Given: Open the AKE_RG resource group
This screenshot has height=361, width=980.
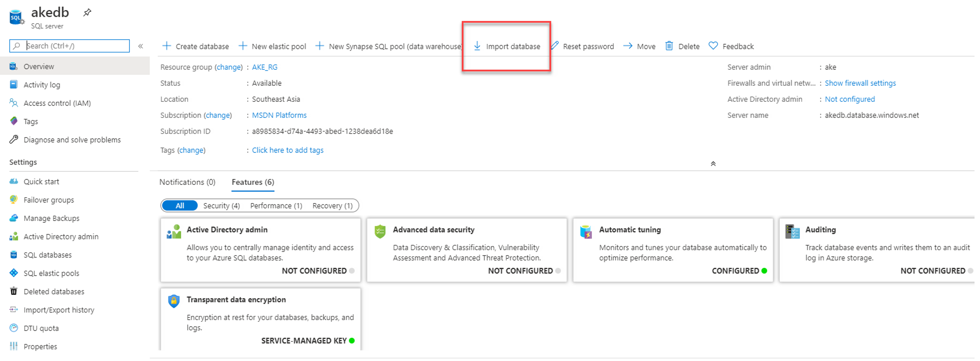Looking at the screenshot, I should 264,67.
